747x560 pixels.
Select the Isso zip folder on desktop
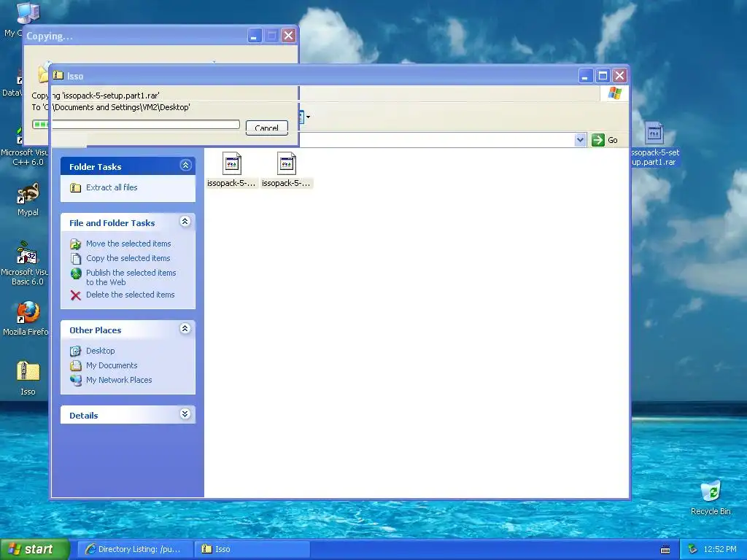(28, 378)
